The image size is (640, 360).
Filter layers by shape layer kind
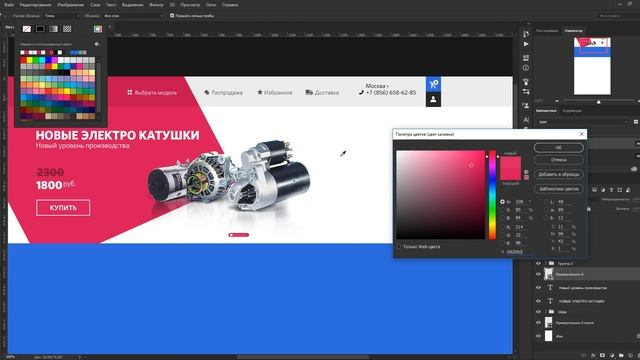tap(620, 190)
